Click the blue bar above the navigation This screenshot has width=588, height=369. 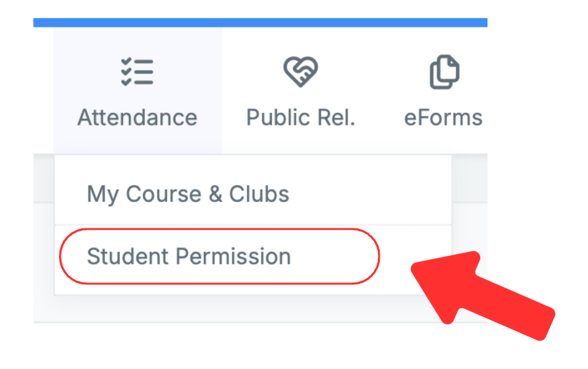260,23
